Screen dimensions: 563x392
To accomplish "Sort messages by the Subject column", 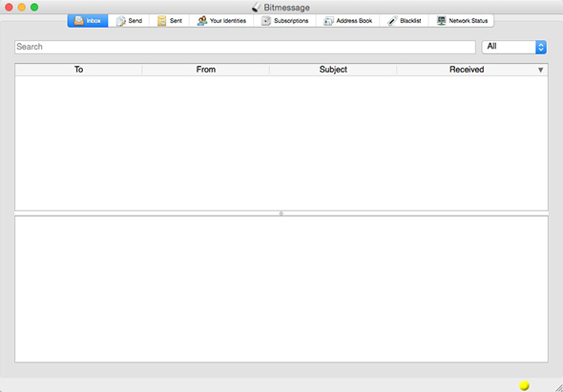I will coord(333,70).
